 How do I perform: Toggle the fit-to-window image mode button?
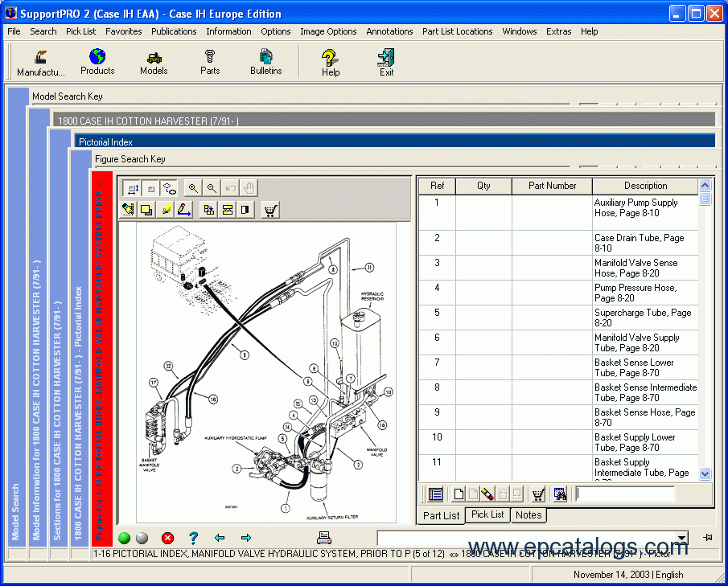pyautogui.click(x=132, y=188)
